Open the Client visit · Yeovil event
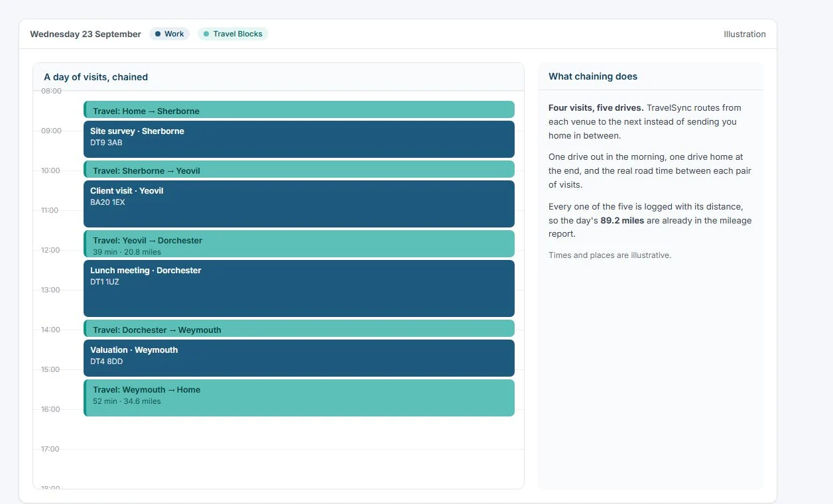This screenshot has width=833, height=504. click(x=299, y=204)
